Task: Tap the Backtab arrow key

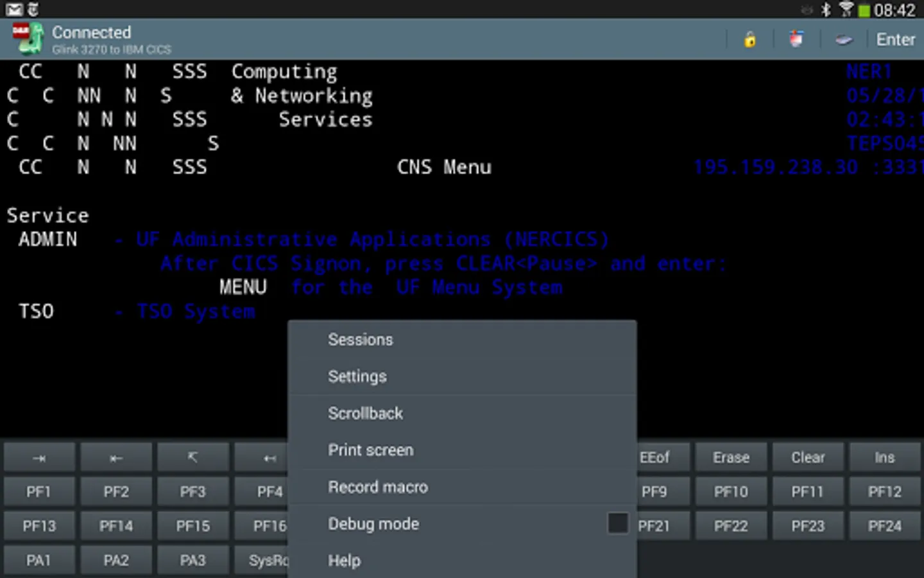Action: point(116,458)
